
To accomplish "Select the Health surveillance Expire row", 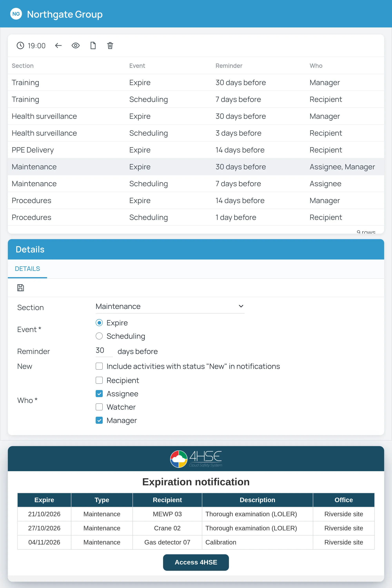I will (x=196, y=116).
